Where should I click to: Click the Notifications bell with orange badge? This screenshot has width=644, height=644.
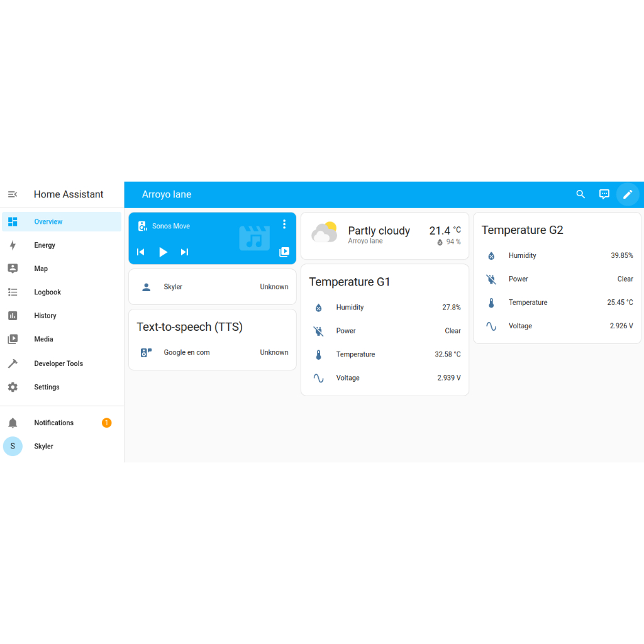(13, 422)
